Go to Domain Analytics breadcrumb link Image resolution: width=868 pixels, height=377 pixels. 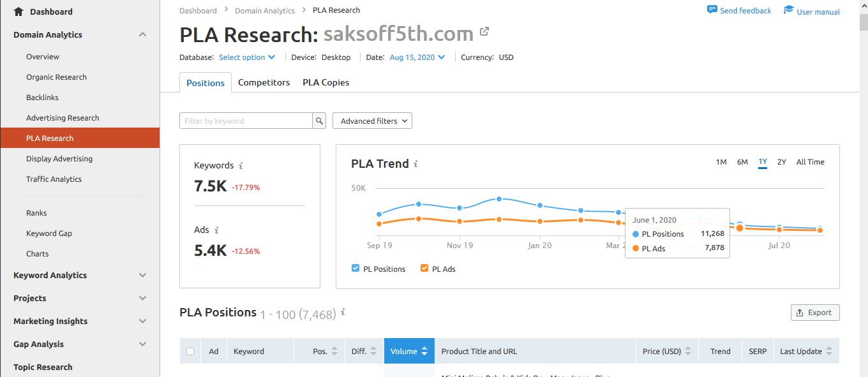[265, 10]
